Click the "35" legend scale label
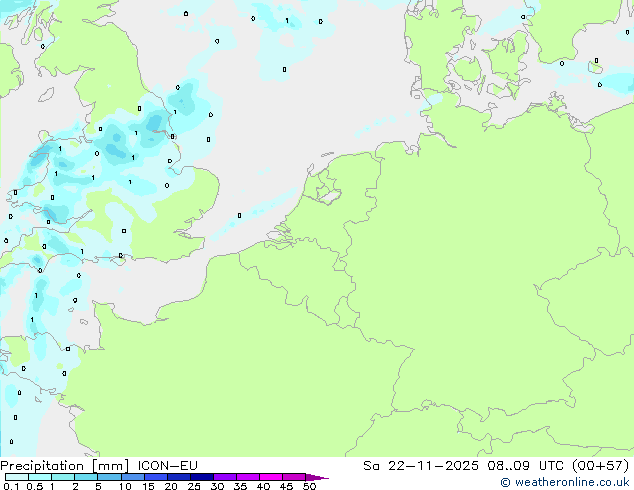The height and width of the screenshot is (490, 634). click(240, 486)
